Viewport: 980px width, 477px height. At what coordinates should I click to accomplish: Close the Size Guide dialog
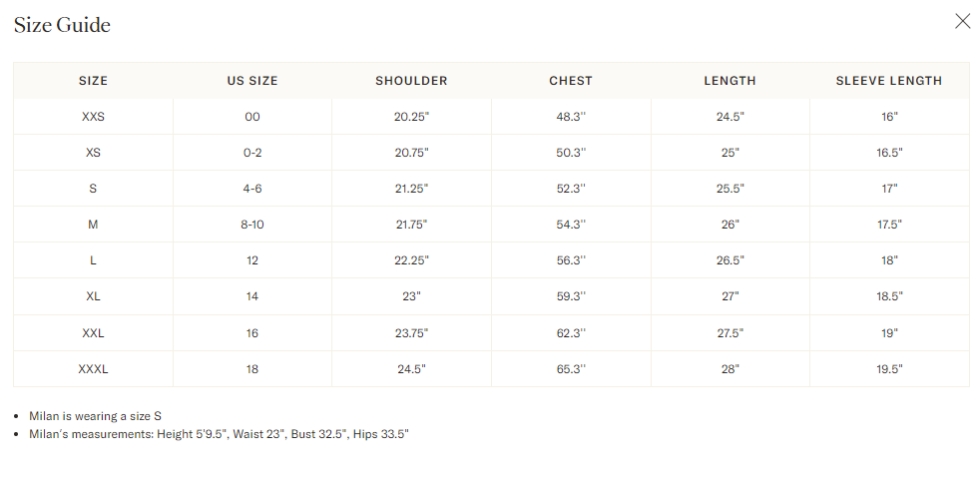962,22
